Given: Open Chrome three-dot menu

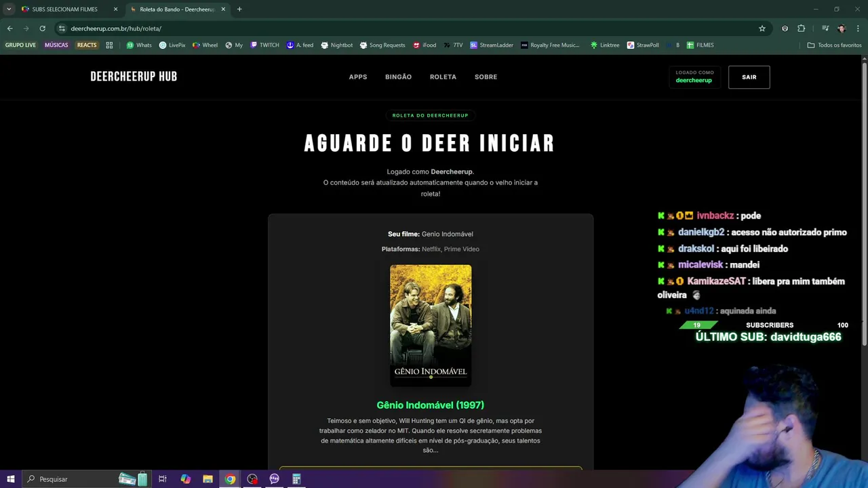Looking at the screenshot, I should point(859,28).
